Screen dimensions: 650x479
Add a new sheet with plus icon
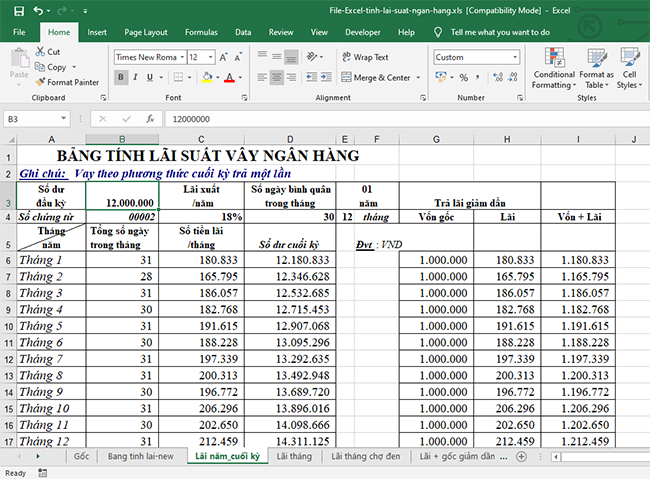[x=521, y=457]
